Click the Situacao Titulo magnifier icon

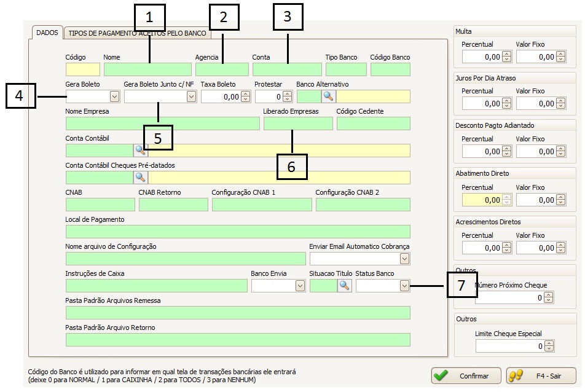click(344, 286)
